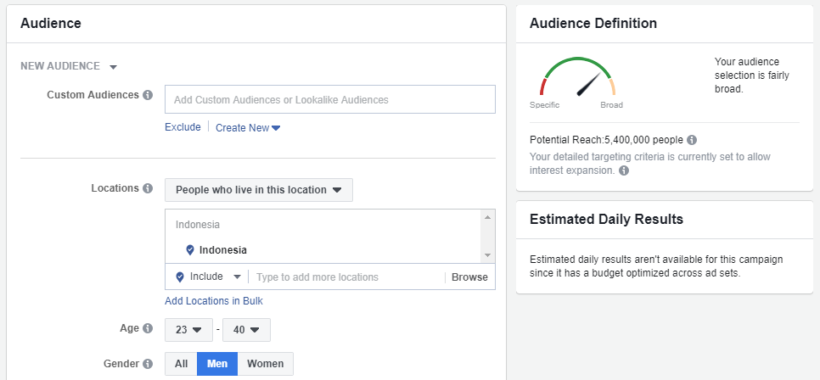The width and height of the screenshot is (820, 380).
Task: Expand the New Audience menu
Action: click(69, 66)
